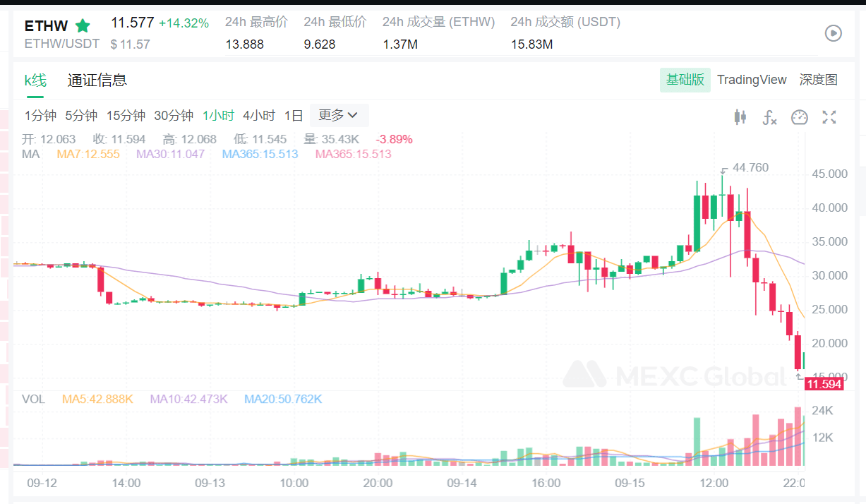Click the performance gauge icon
866x504 pixels.
point(799,118)
